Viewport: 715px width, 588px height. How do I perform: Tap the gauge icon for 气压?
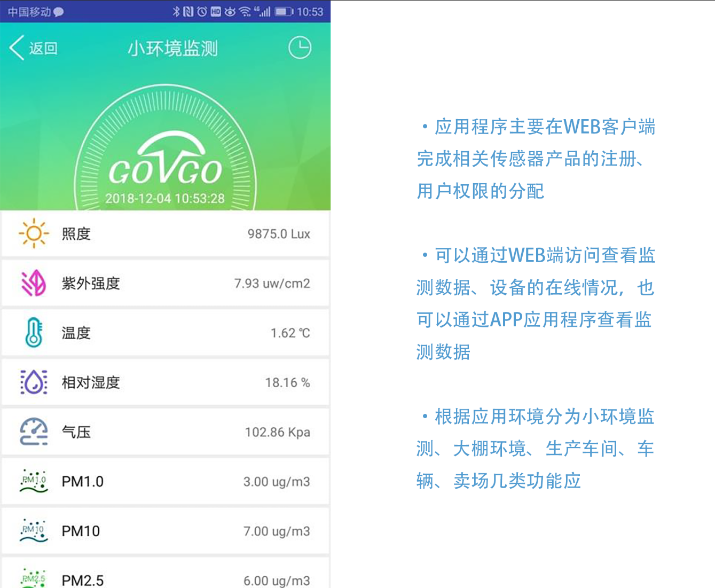pos(34,432)
